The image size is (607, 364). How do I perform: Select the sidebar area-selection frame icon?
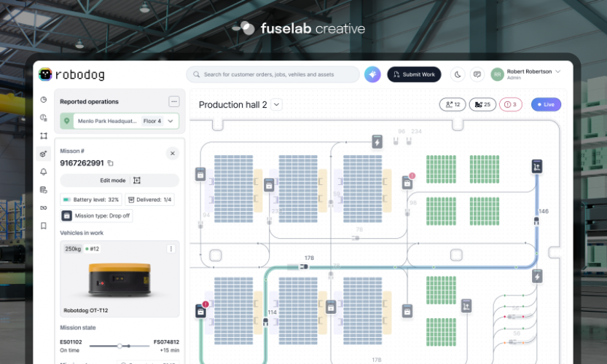[x=44, y=136]
